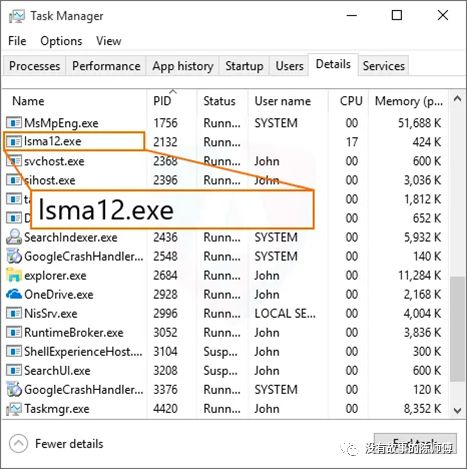Image resolution: width=467 pixels, height=469 pixels.
Task: Select the RuntimeBroker.exe process name
Action: pyautogui.click(x=74, y=333)
